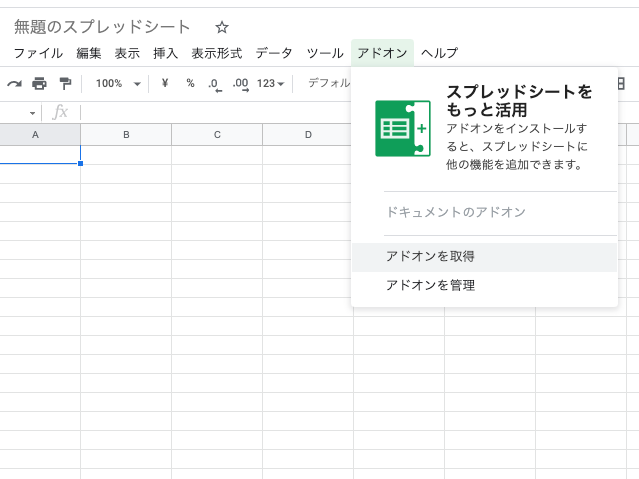This screenshot has height=479, width=639.
Task: Open the 表示形式 menu
Action: click(217, 53)
